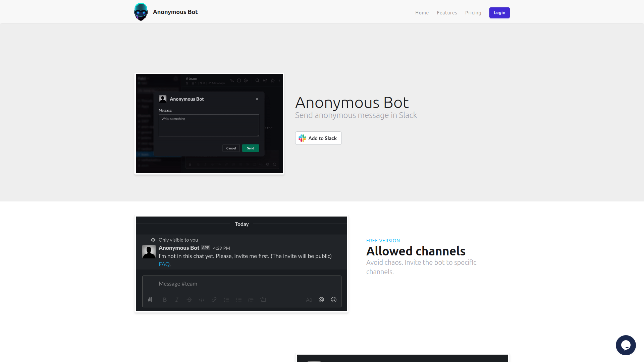
Task: Click the eye icon beside Only visible to you
Action: click(x=153, y=240)
